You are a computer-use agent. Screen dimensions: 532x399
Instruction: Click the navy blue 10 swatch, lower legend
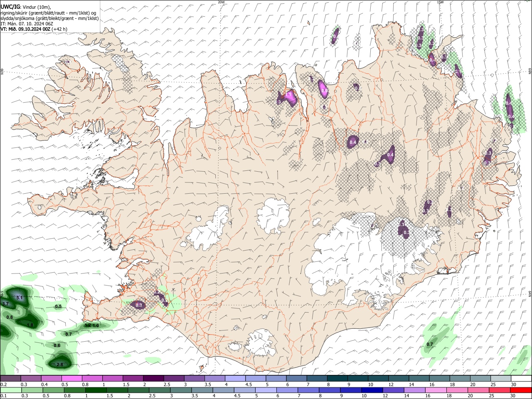pos(371,390)
